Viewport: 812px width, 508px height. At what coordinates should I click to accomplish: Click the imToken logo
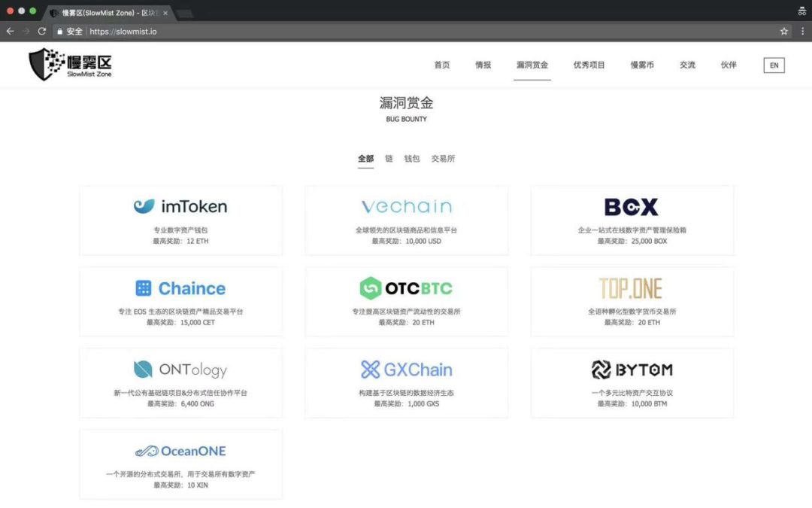coord(180,206)
